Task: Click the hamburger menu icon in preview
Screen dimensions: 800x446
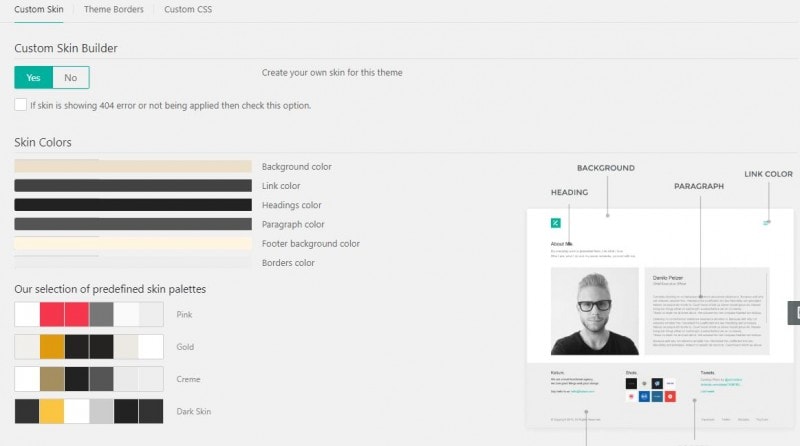Action: (766, 222)
